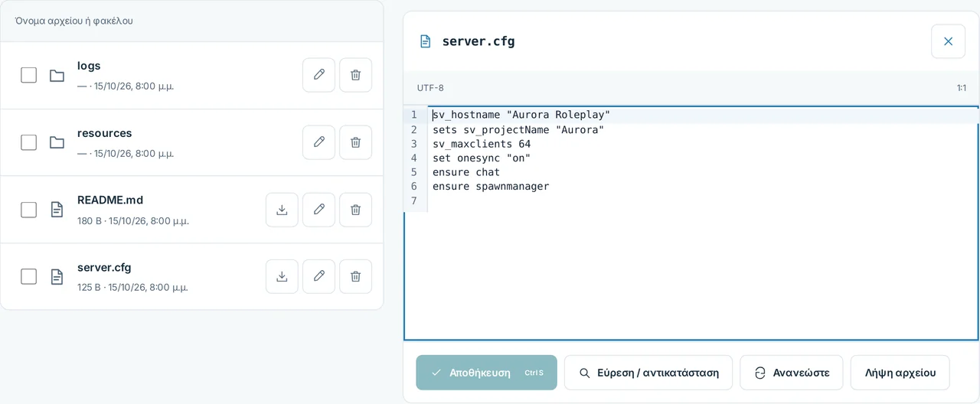This screenshot has width=980, height=404.
Task: Tick the server.cfg checkbox
Action: point(28,276)
